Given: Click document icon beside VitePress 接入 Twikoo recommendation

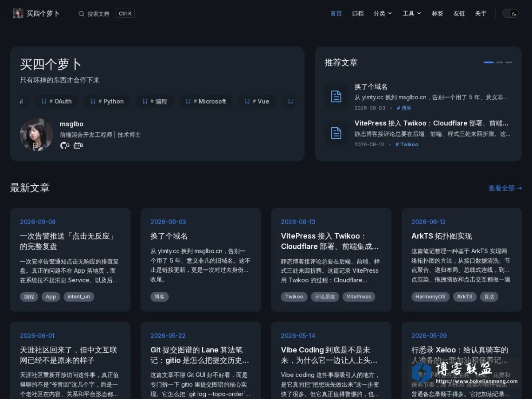Looking at the screenshot, I should pyautogui.click(x=336, y=133).
